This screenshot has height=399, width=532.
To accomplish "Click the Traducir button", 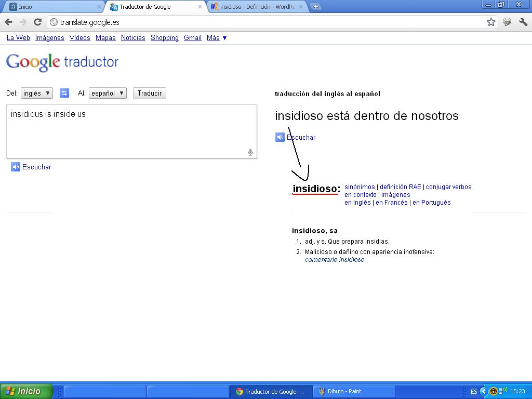I will click(150, 94).
